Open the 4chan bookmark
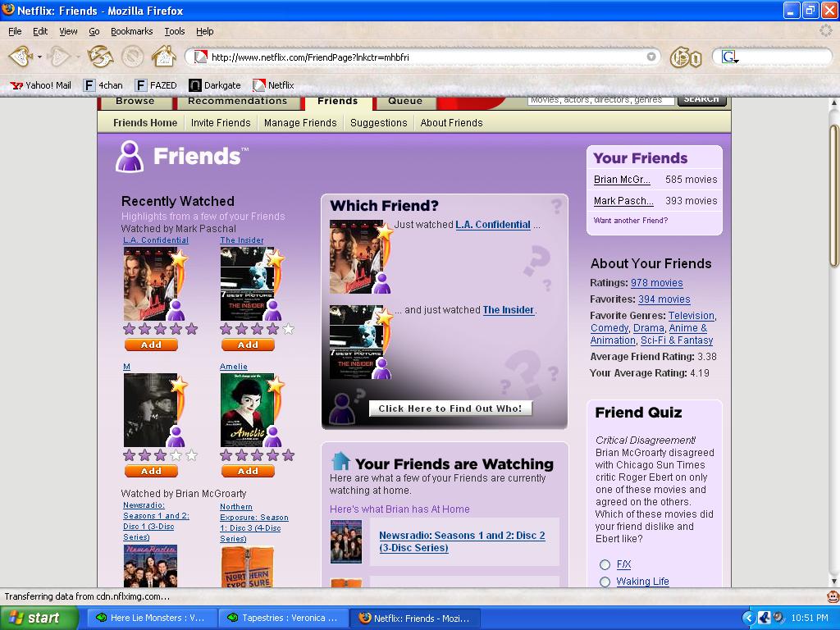Screen dimensions: 840x630 [x=103, y=85]
